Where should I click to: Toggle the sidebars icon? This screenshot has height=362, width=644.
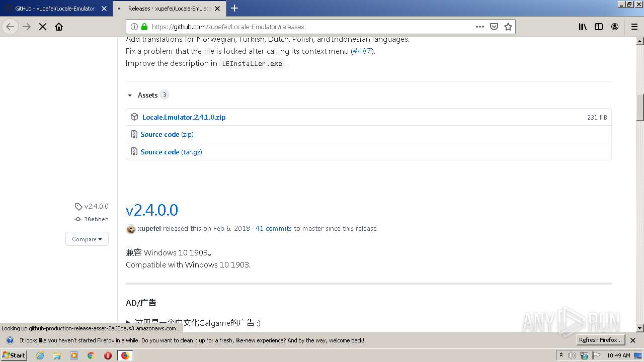(x=599, y=27)
